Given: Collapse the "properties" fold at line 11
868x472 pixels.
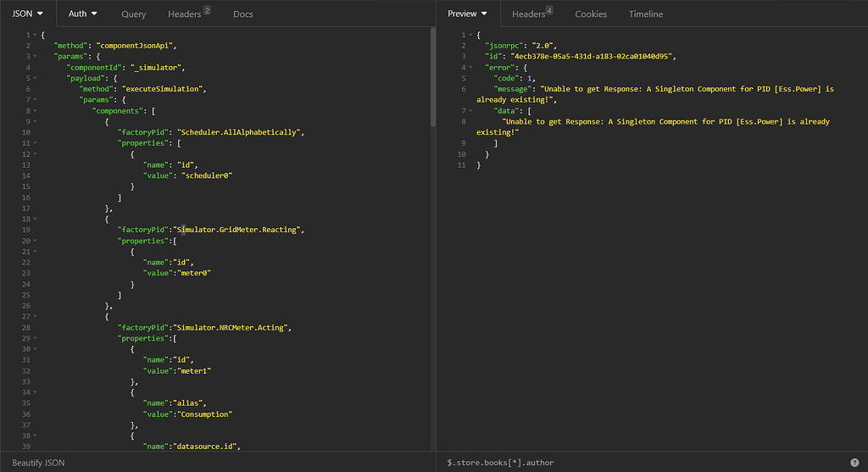Looking at the screenshot, I should 35,142.
